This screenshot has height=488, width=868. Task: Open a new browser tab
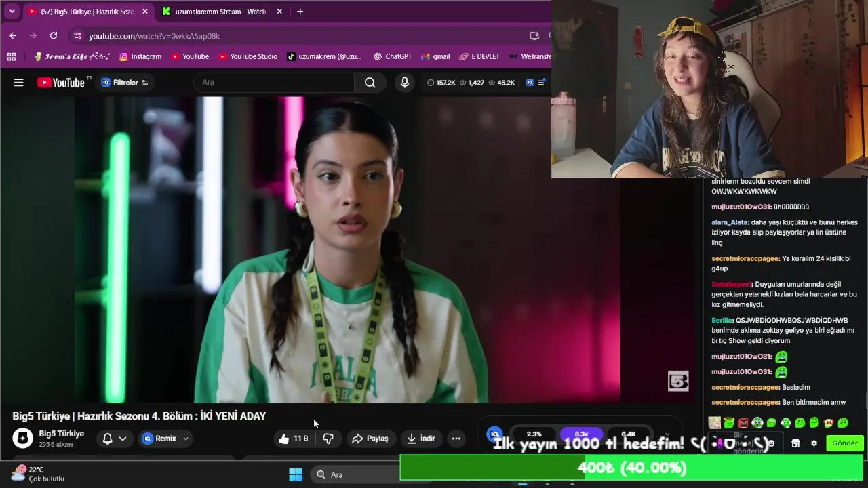pos(300,12)
